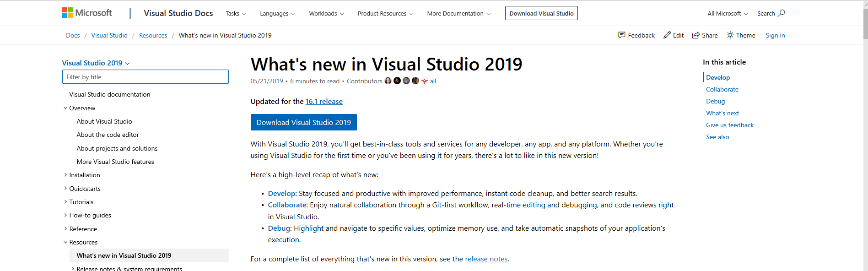Click the fifth contributor avatar next to all
The image size is (868, 271).
(x=425, y=81)
